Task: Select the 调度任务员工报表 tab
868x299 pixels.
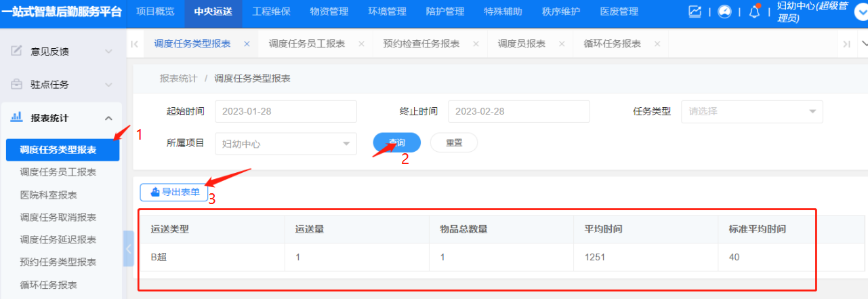Action: [307, 43]
